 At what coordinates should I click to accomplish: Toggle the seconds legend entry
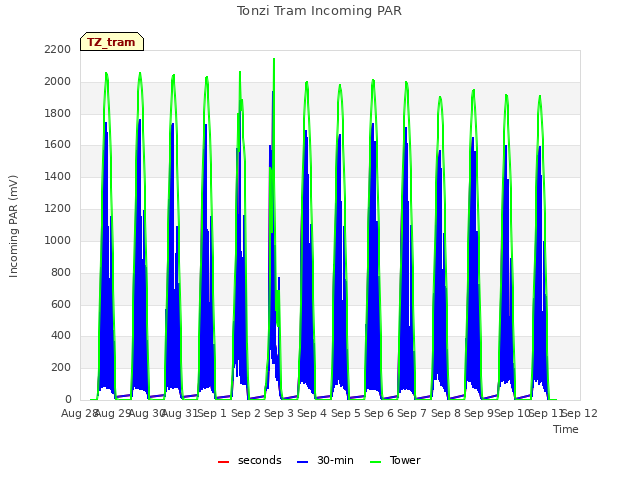pyautogui.click(x=250, y=460)
